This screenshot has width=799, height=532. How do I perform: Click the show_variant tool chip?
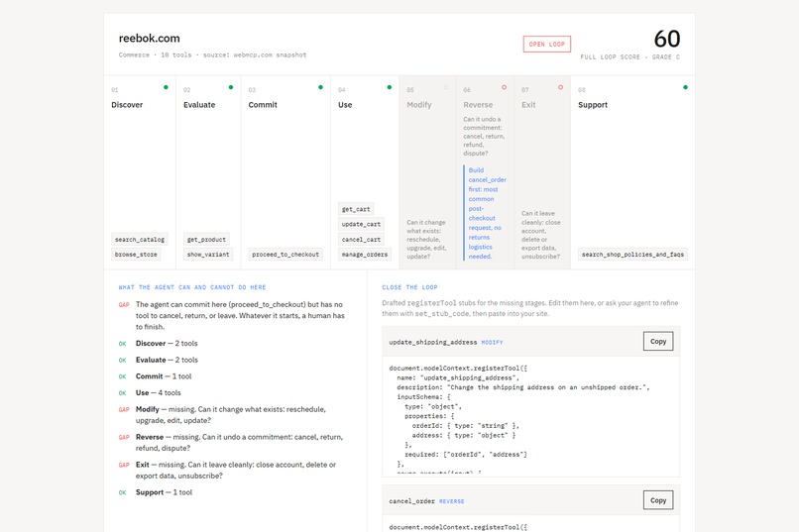pos(208,254)
